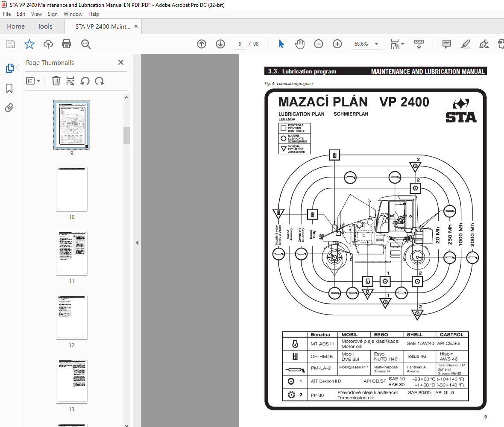
Task: Click the 'PP 80' table cell
Action: [x=317, y=395]
